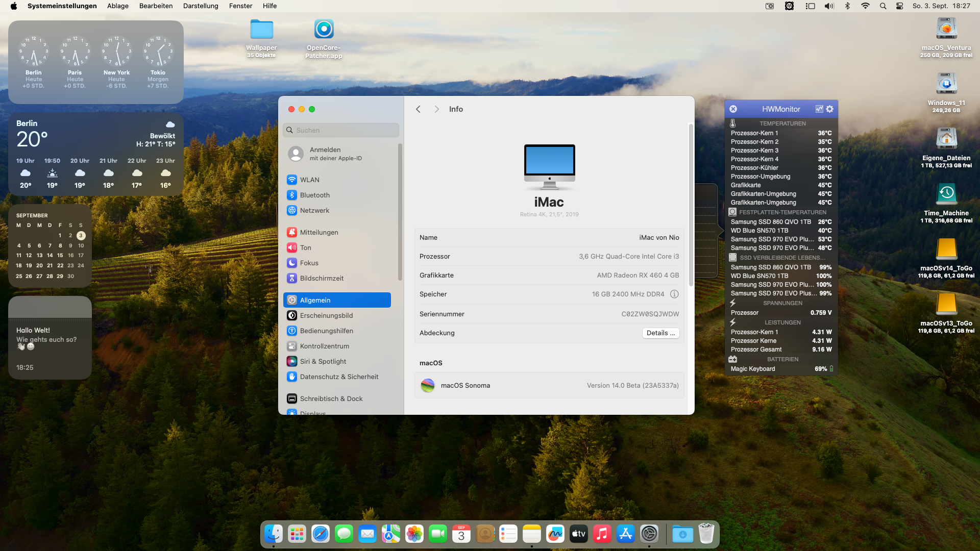Open Bluetooth status in menu bar
This screenshot has height=551, width=980.
pyautogui.click(x=847, y=6)
